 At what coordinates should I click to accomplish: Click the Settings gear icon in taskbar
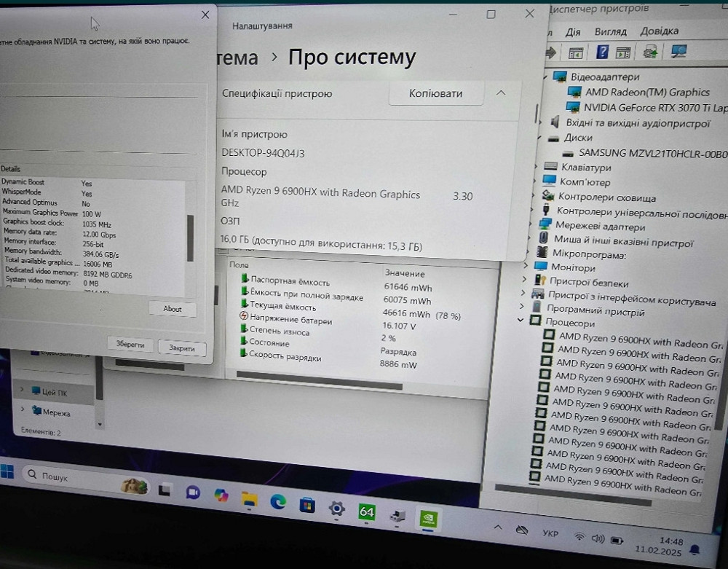click(x=336, y=507)
